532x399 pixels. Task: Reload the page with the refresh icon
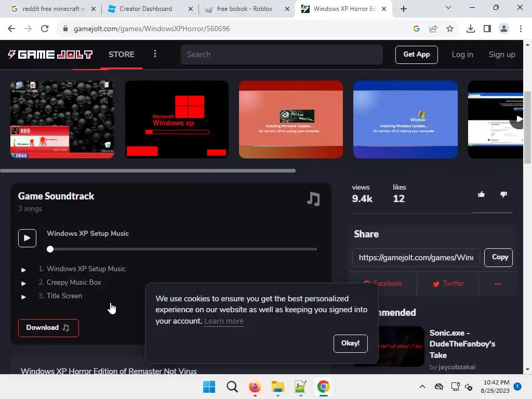pyautogui.click(x=45, y=29)
